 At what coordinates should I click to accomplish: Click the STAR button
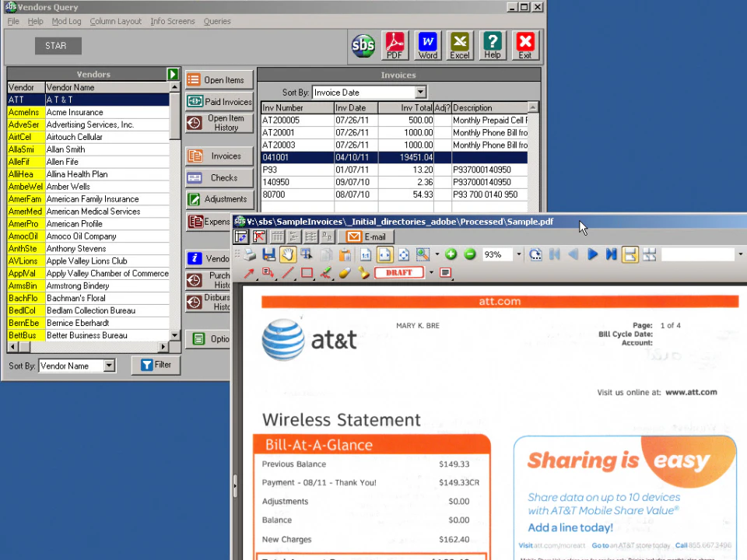coord(58,46)
